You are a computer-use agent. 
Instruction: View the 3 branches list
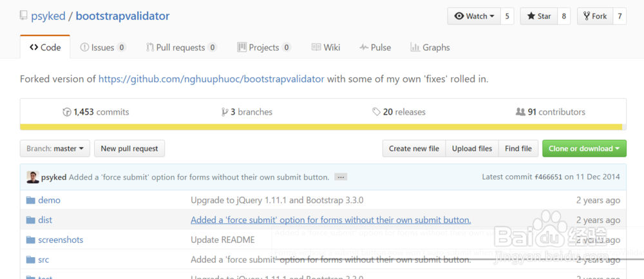pyautogui.click(x=247, y=111)
